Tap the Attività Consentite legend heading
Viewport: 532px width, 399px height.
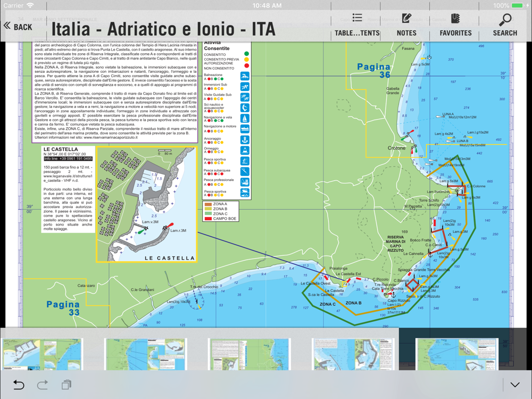click(217, 45)
